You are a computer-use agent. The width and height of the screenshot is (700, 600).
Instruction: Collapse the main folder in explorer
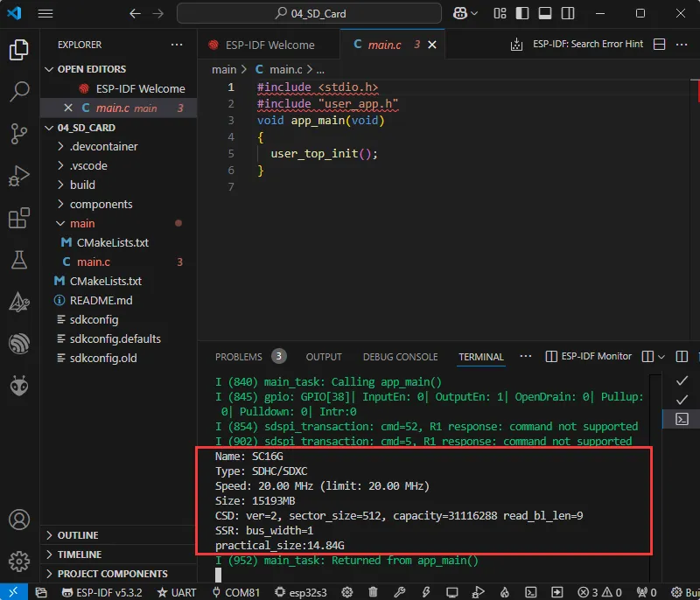(x=82, y=223)
